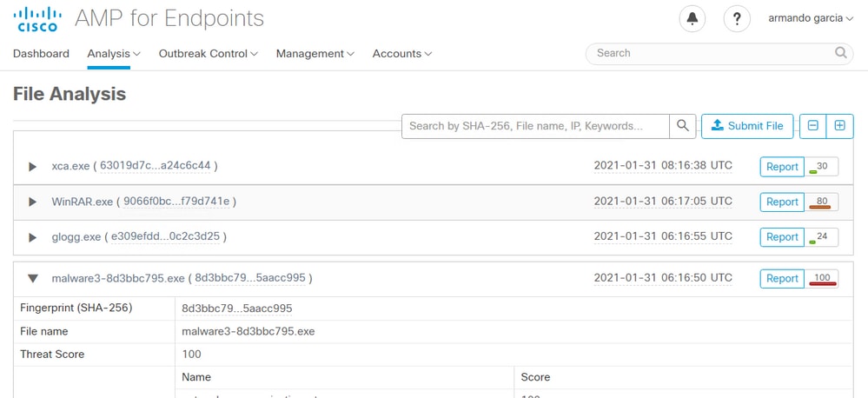The width and height of the screenshot is (868, 398).
Task: Click the xca.exe file name text
Action: click(x=70, y=166)
